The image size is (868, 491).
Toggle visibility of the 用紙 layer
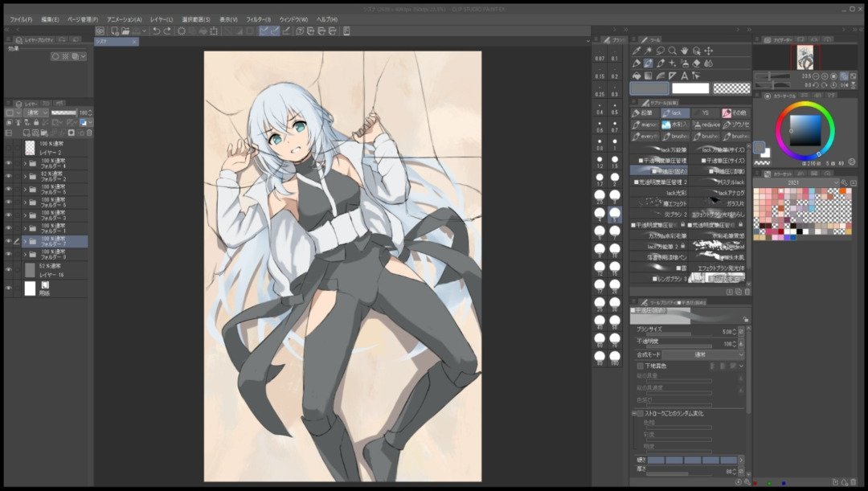9,286
